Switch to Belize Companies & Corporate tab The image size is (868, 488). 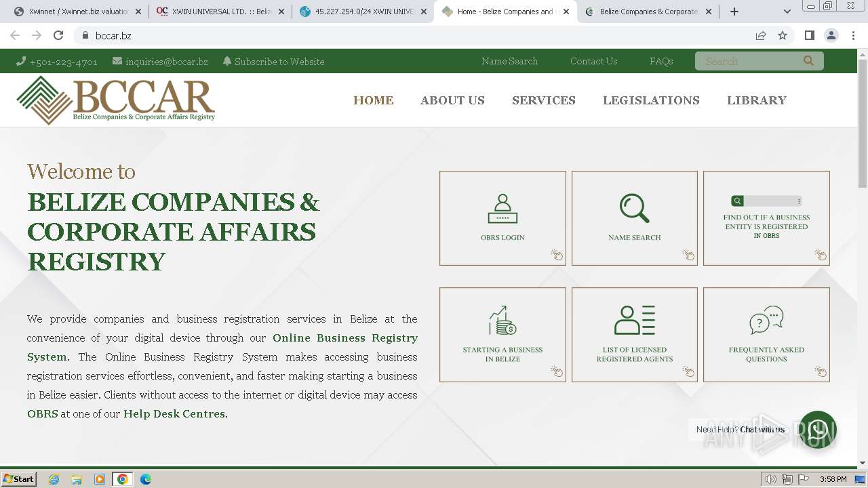click(x=649, y=12)
